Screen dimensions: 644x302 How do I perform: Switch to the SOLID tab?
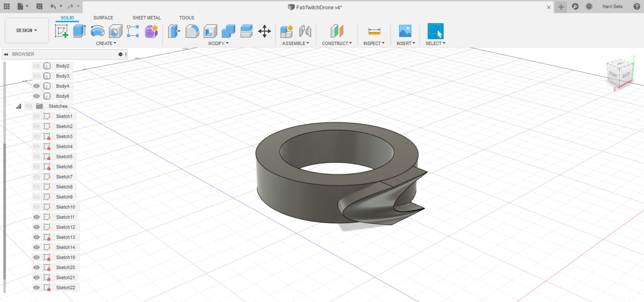(x=67, y=18)
